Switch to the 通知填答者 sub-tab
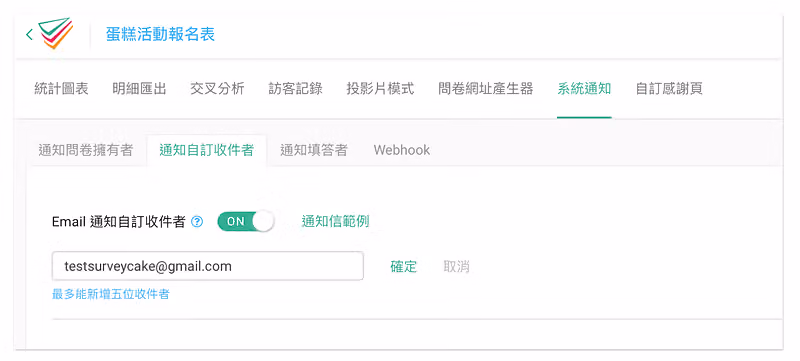Viewport: 800px width, 361px height. (314, 150)
